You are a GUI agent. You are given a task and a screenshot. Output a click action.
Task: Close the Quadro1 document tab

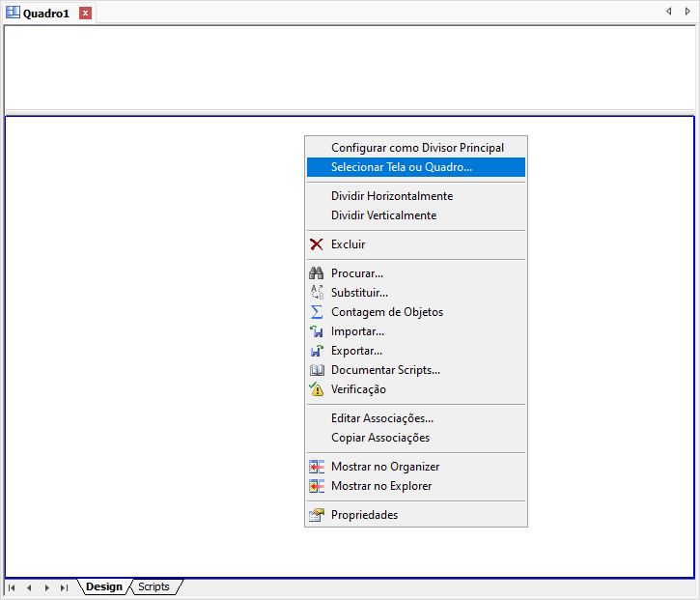[85, 13]
